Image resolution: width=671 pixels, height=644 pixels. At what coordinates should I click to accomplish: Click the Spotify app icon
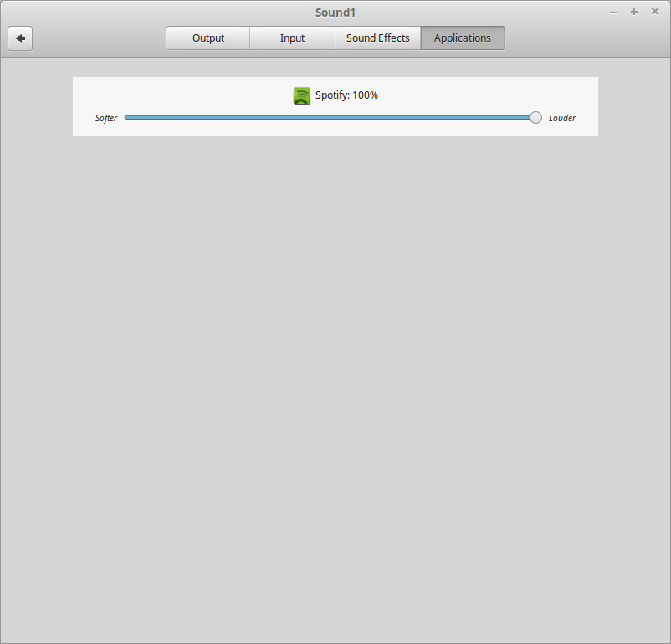coord(302,95)
